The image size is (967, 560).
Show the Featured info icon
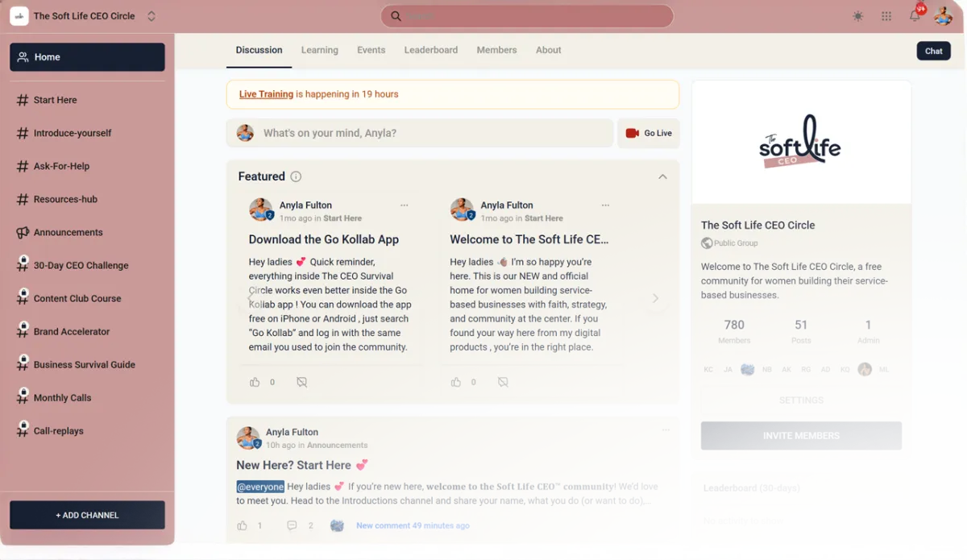pos(296,176)
